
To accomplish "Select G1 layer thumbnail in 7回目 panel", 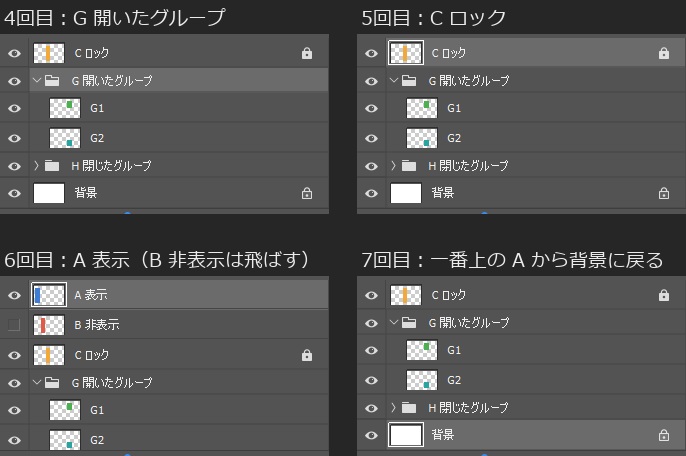I will coord(422,350).
